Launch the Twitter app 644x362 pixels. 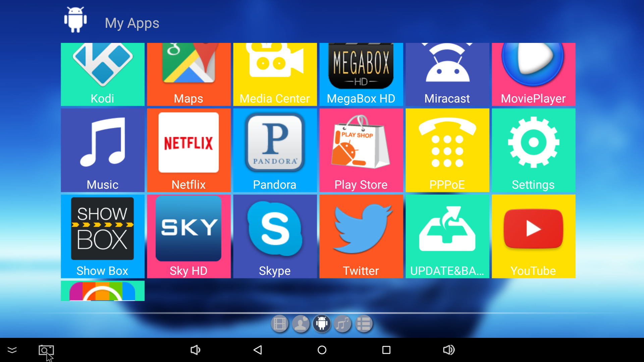361,236
